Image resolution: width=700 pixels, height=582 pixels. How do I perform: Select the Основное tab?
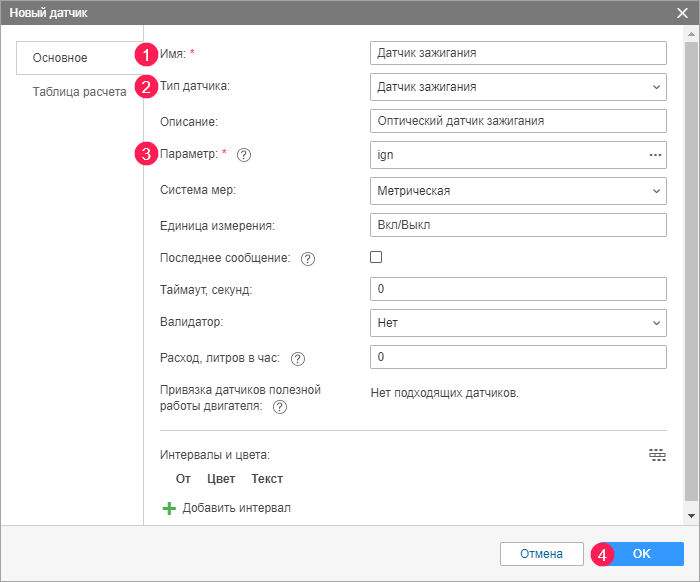(61, 58)
